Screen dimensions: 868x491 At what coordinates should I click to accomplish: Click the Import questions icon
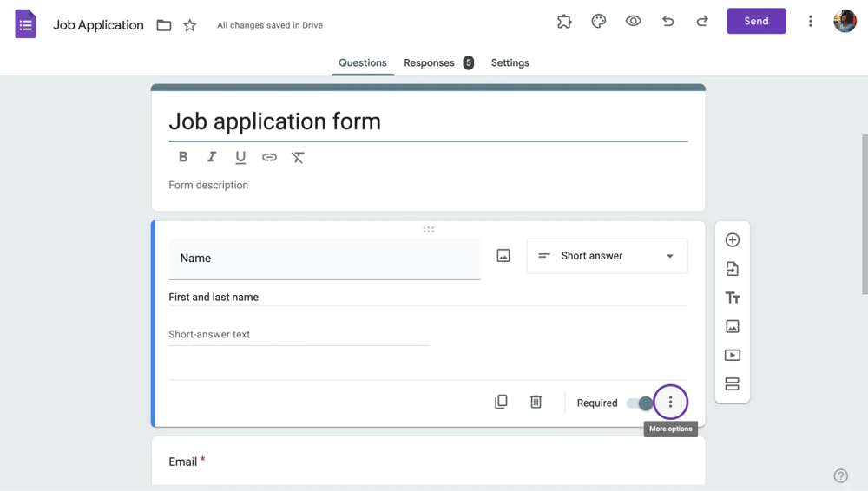pyautogui.click(x=732, y=269)
